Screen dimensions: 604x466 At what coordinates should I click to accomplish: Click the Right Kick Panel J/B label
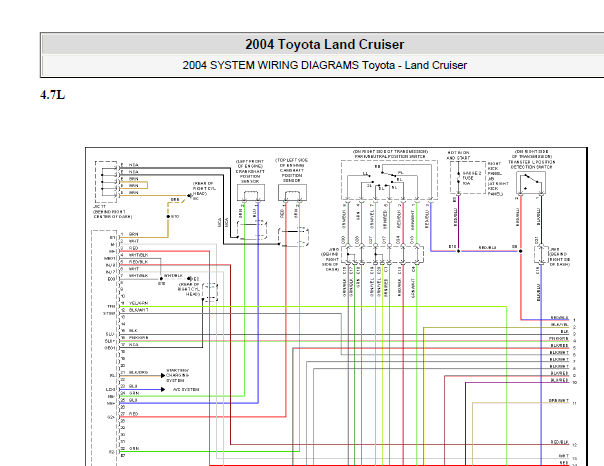click(x=497, y=179)
